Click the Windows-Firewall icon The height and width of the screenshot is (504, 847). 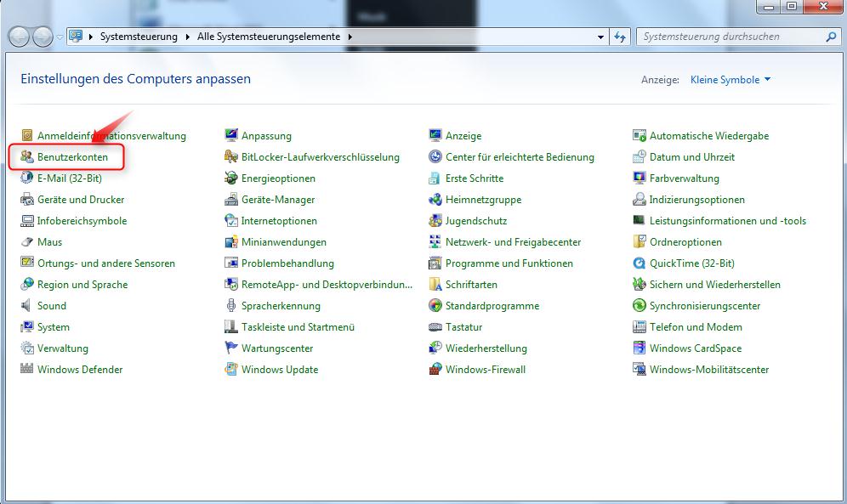[x=435, y=370]
